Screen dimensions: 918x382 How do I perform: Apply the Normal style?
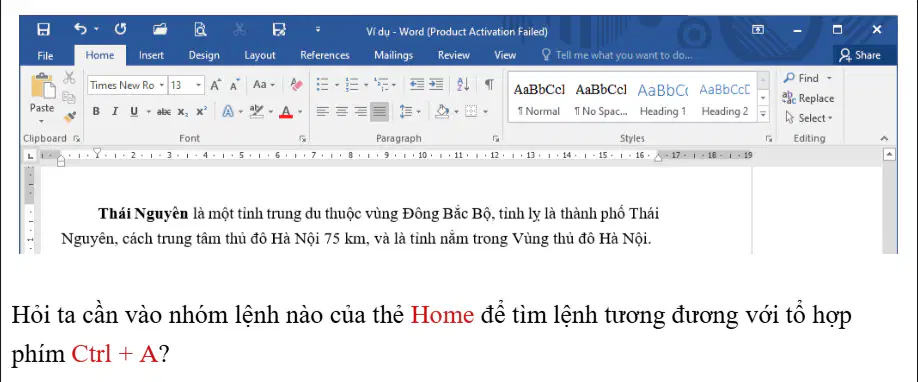pos(539,99)
